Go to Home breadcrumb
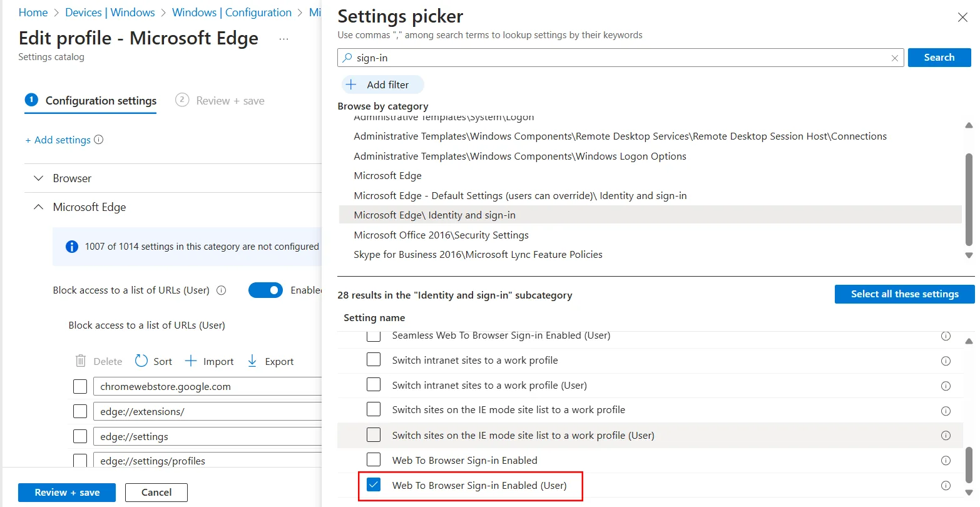 [x=33, y=13]
